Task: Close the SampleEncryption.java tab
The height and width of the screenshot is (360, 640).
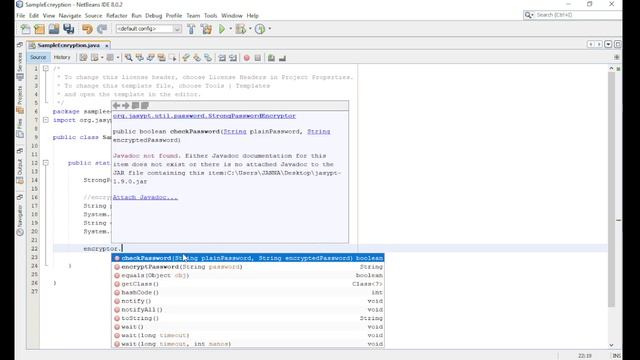Action: [107, 46]
